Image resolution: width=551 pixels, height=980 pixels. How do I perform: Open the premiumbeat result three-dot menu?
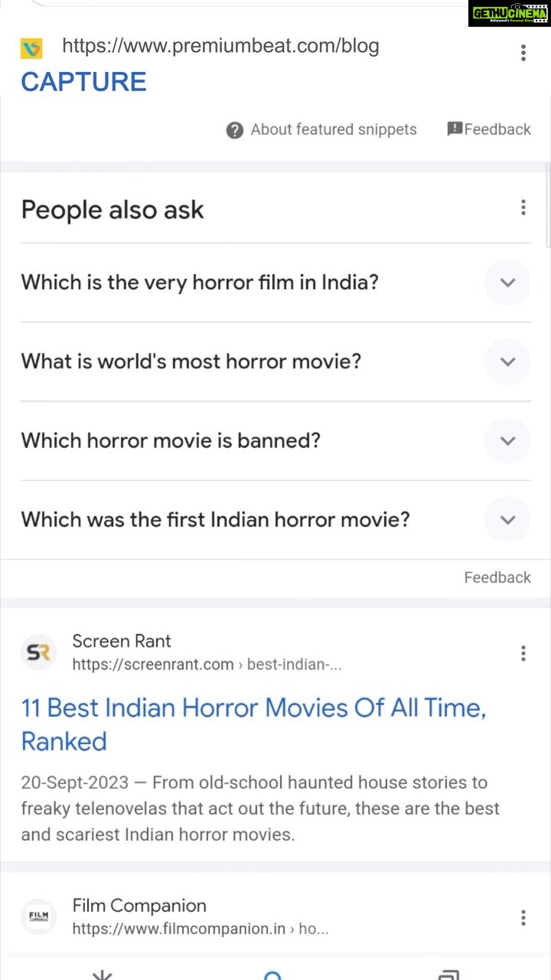(523, 52)
